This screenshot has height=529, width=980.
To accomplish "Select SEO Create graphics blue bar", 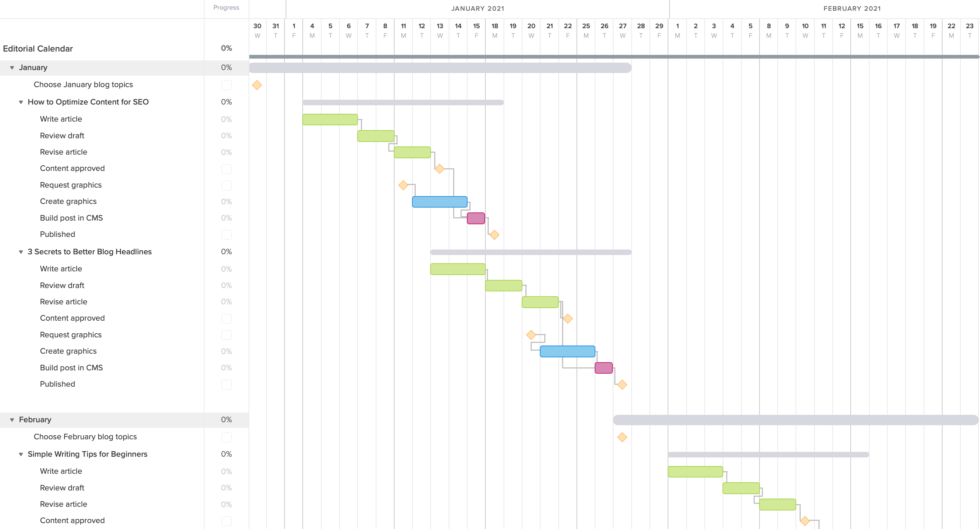I will tap(439, 202).
